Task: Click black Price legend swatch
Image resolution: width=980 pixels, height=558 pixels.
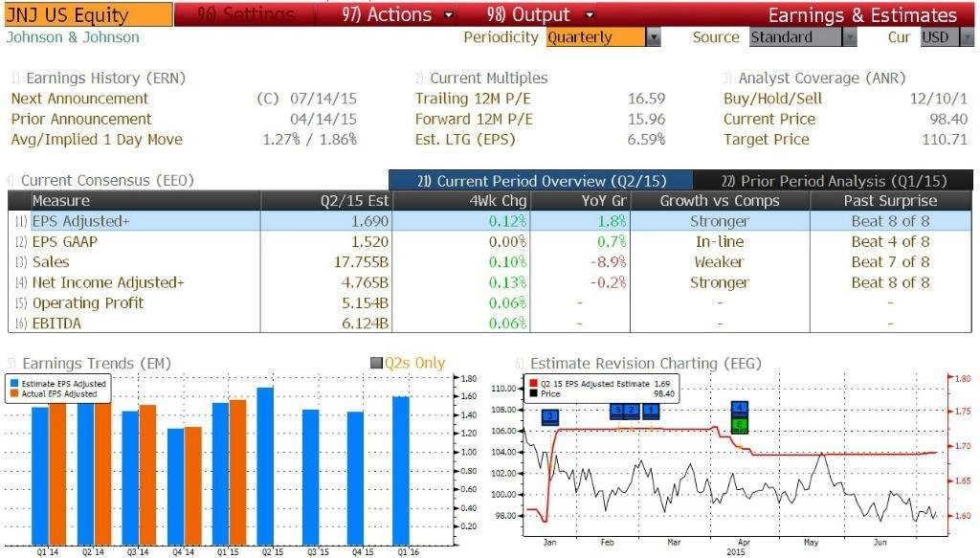Action: tap(533, 393)
